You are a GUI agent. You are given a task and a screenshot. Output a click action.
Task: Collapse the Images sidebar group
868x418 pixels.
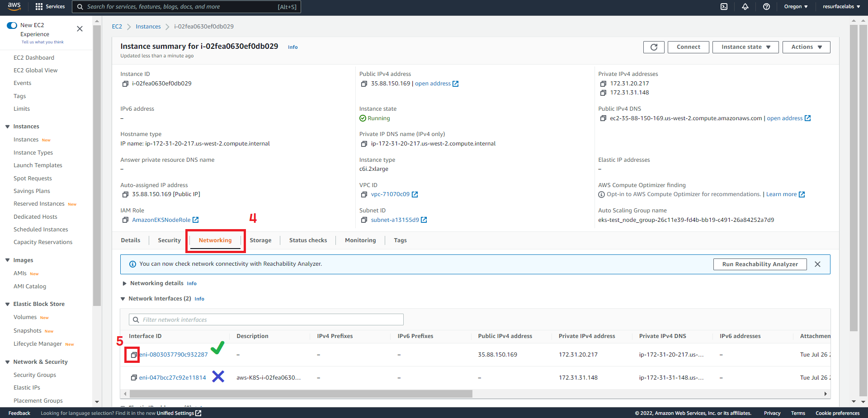[7, 260]
